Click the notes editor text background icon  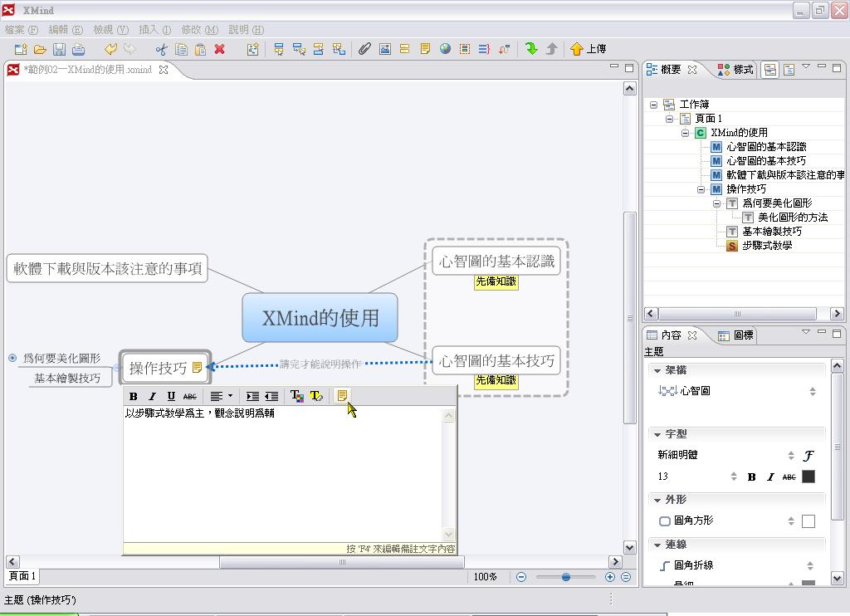click(x=316, y=396)
